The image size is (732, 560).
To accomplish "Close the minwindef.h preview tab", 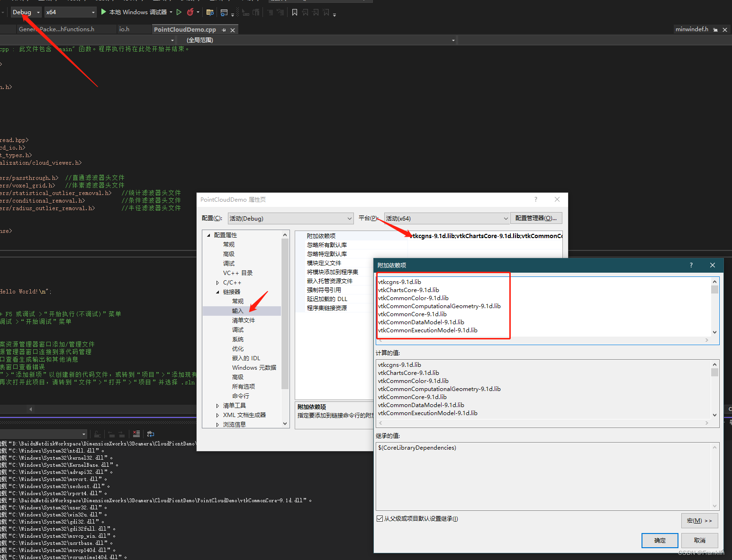I will 724,30.
